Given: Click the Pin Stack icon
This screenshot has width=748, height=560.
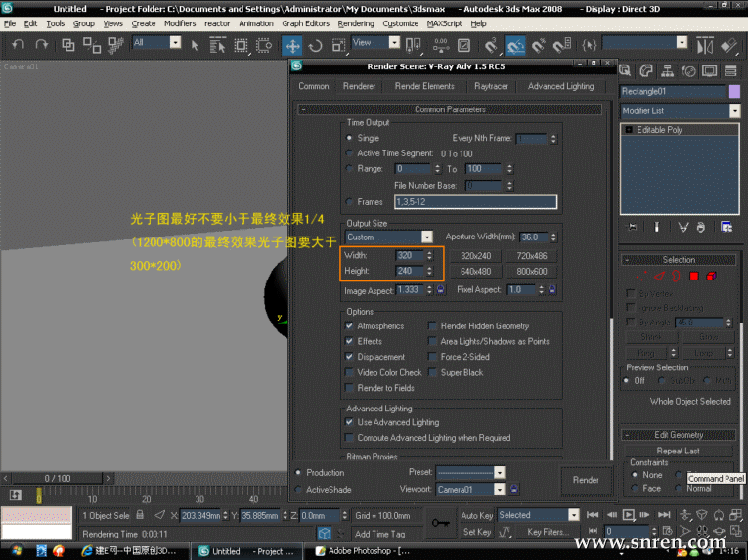Looking at the screenshot, I should click(x=633, y=227).
